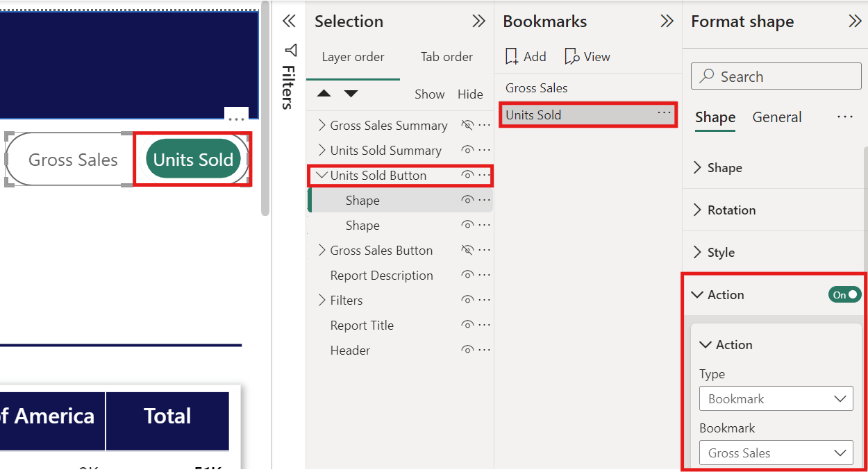This screenshot has height=472, width=868.
Task: Open the Filters pane funnel icon
Action: tap(291, 51)
